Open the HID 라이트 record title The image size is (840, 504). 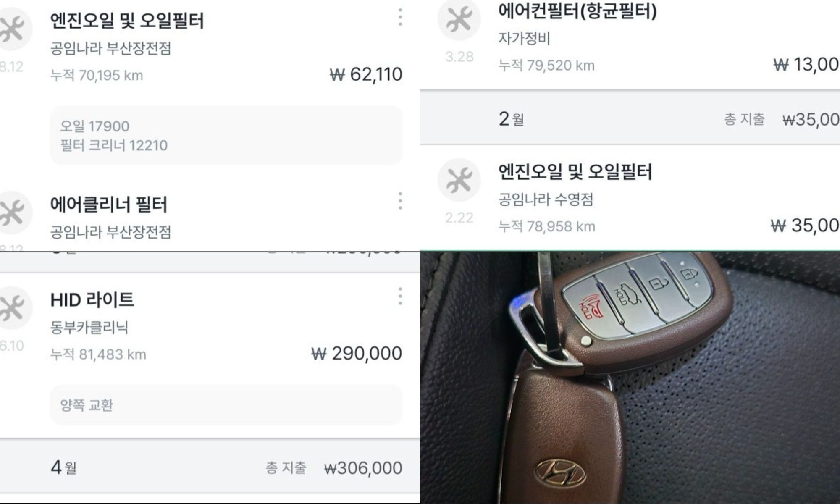(92, 300)
